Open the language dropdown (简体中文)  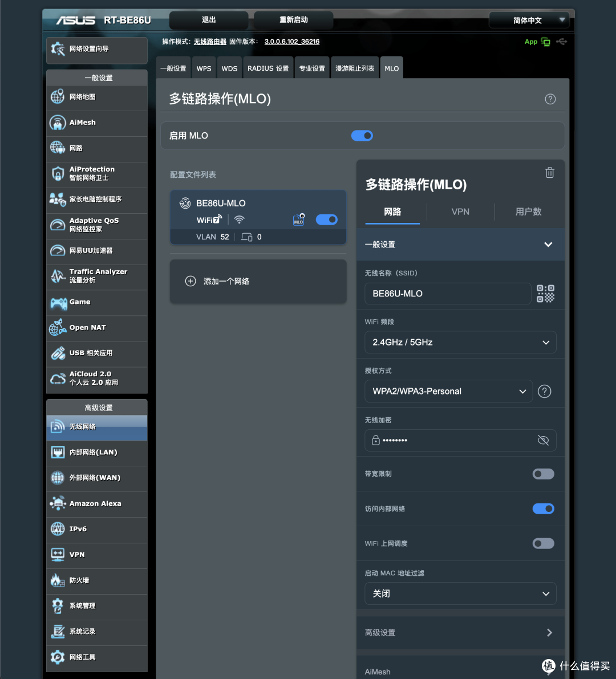pyautogui.click(x=529, y=21)
